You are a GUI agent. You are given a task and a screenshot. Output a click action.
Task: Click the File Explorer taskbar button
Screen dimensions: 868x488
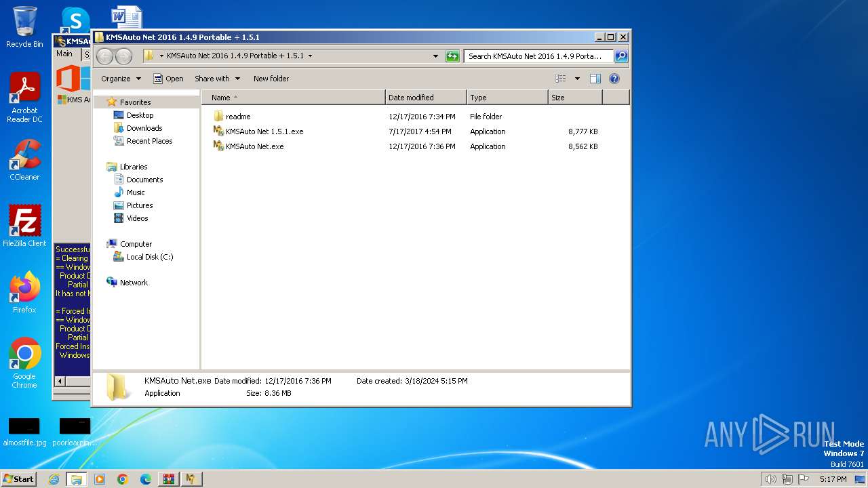tap(77, 479)
